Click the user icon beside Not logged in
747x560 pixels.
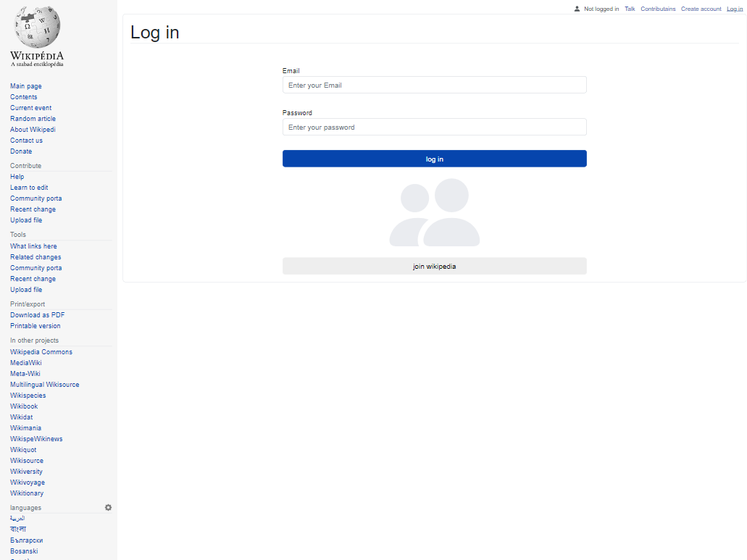tap(577, 9)
